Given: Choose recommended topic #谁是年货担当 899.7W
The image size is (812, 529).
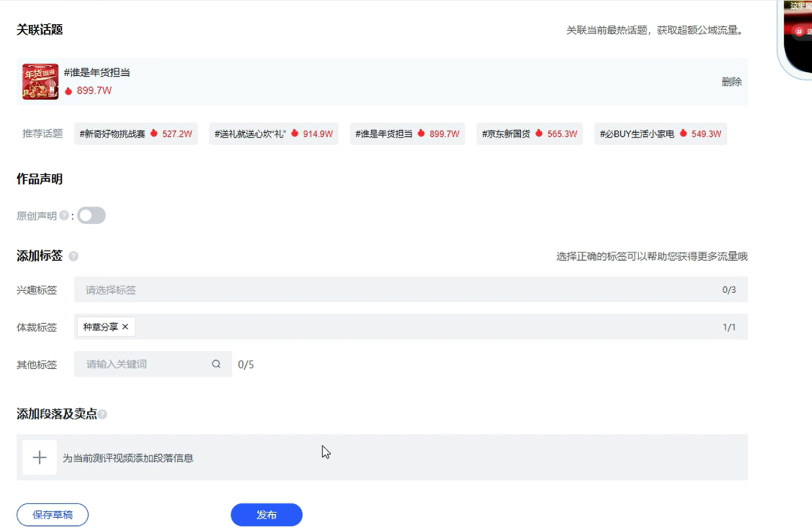Looking at the screenshot, I should tap(407, 134).
